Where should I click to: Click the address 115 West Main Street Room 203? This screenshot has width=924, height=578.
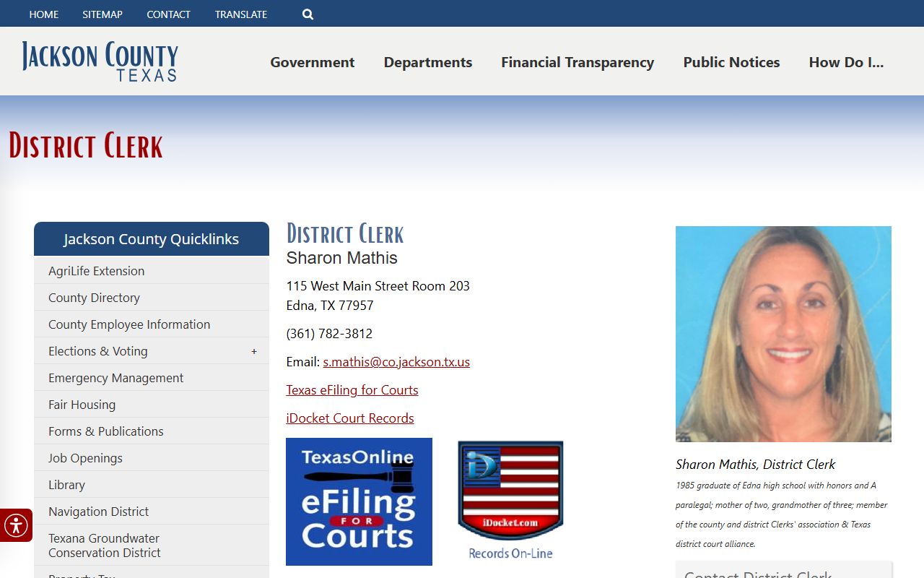pyautogui.click(x=378, y=286)
